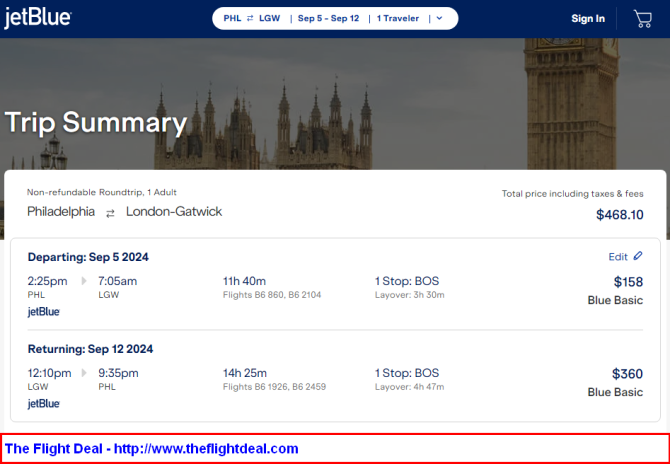Click Philadelphia city name

(61, 212)
